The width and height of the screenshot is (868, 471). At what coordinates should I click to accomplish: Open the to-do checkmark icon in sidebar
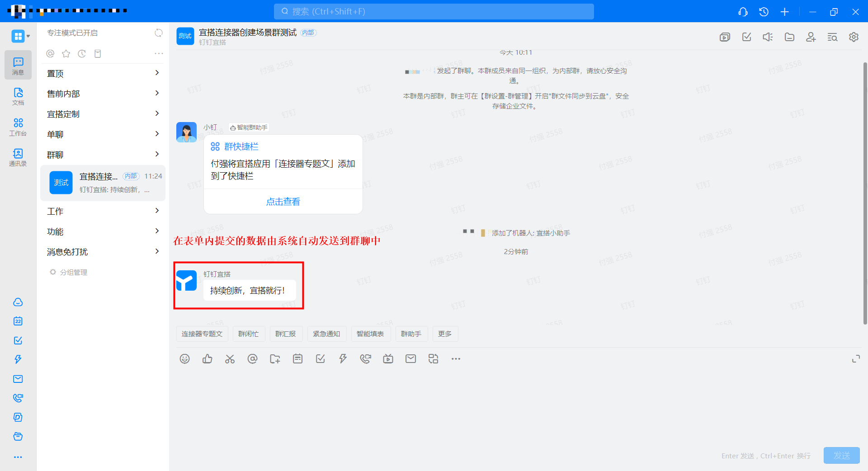click(x=18, y=340)
